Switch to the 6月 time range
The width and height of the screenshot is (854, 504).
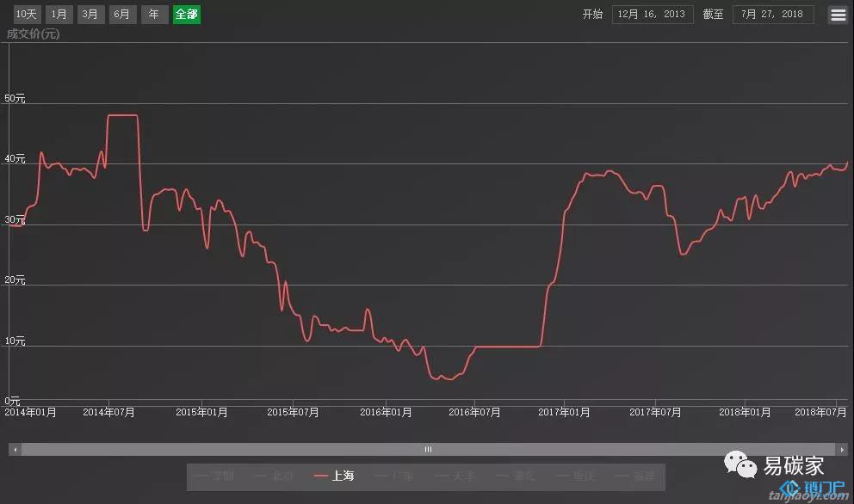122,15
